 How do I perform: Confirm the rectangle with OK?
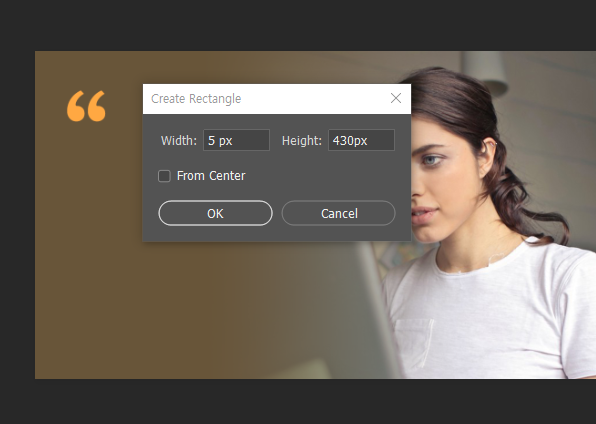pos(216,213)
